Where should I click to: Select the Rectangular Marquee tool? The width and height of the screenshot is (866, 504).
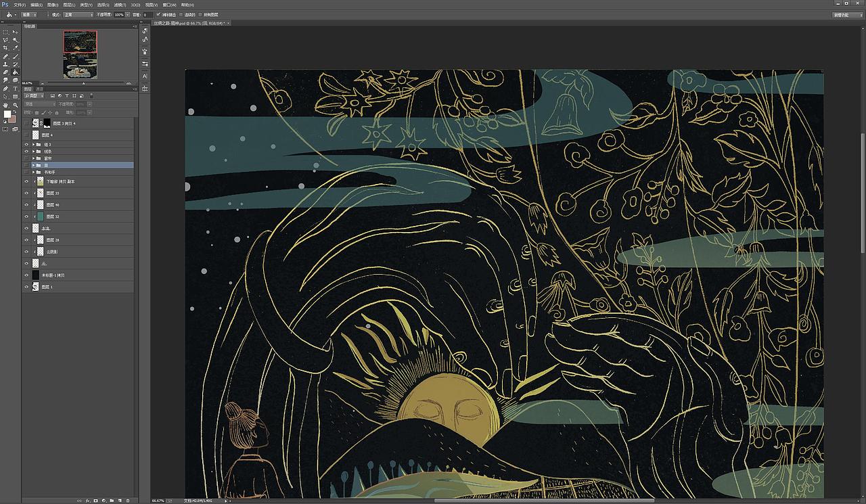(x=5, y=32)
